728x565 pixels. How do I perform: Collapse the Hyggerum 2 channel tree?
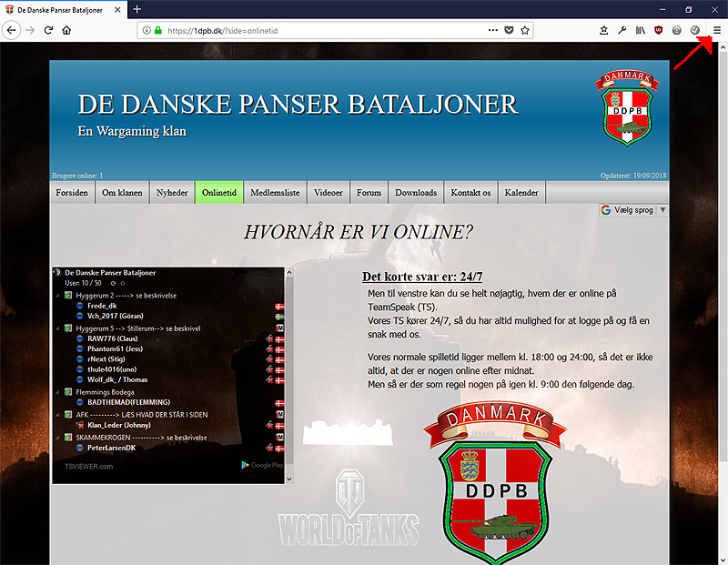pos(58,296)
